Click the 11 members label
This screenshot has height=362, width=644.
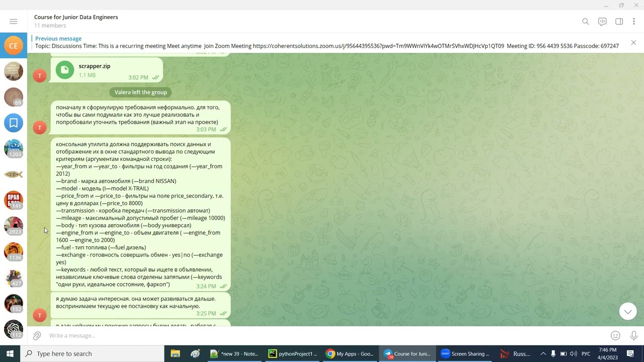[x=50, y=26]
